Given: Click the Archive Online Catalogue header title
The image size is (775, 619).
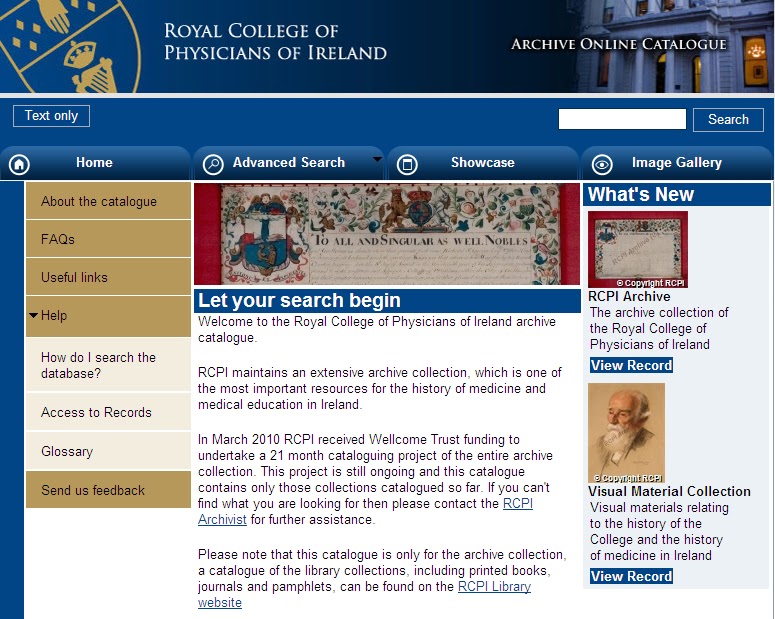Looking at the screenshot, I should 619,44.
